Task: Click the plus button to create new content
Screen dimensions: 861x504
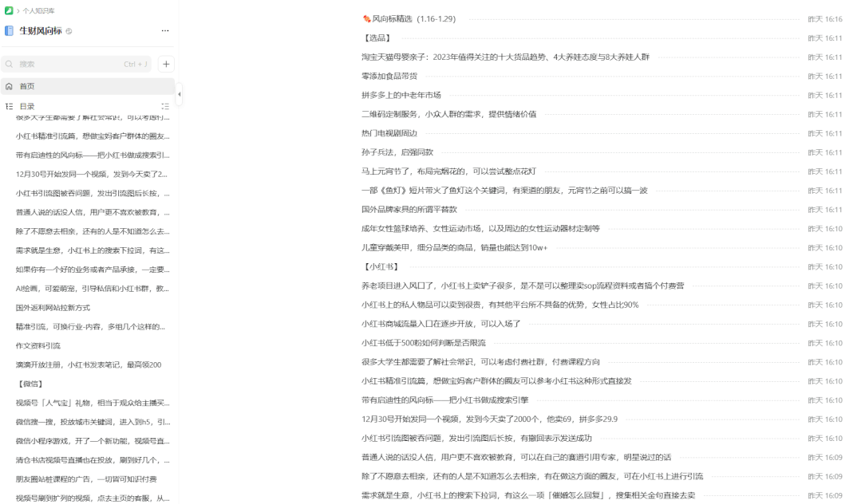Action: (167, 65)
